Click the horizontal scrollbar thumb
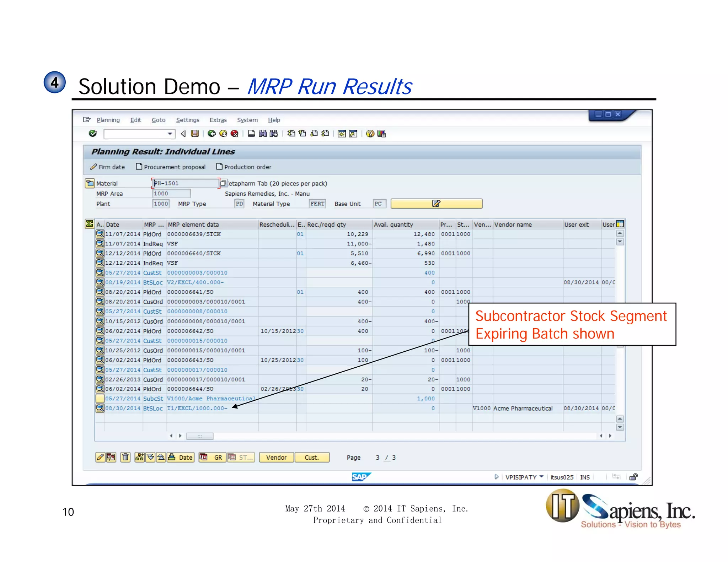Screen dimensions: 728x562 tap(200, 436)
